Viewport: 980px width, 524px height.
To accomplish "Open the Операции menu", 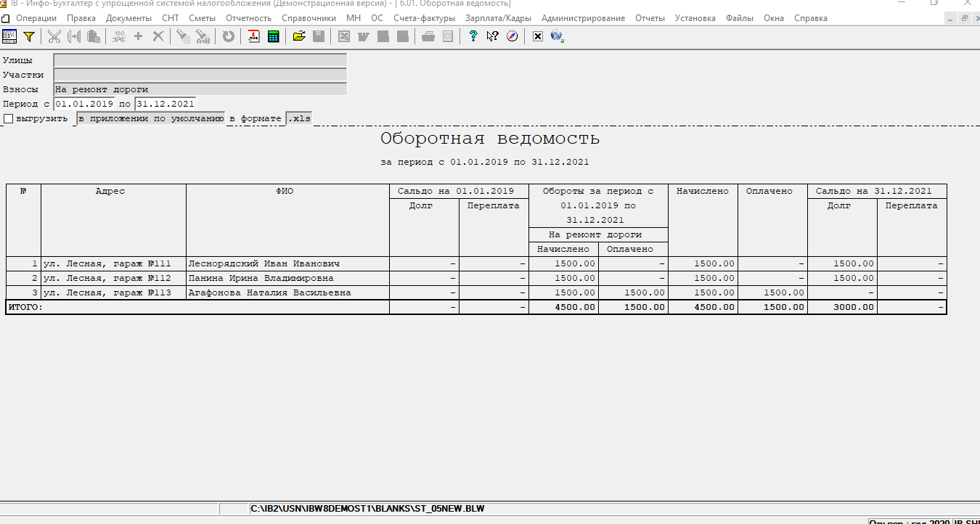I will pos(36,18).
